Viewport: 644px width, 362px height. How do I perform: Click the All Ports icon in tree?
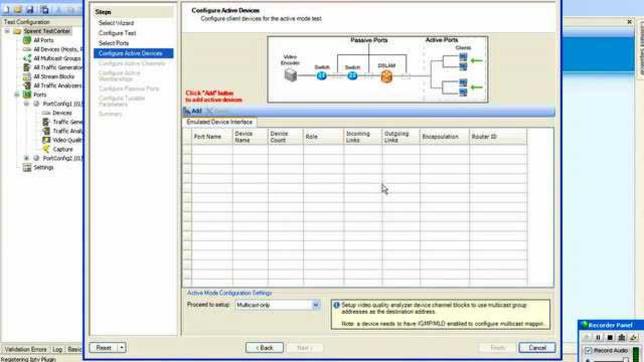27,40
